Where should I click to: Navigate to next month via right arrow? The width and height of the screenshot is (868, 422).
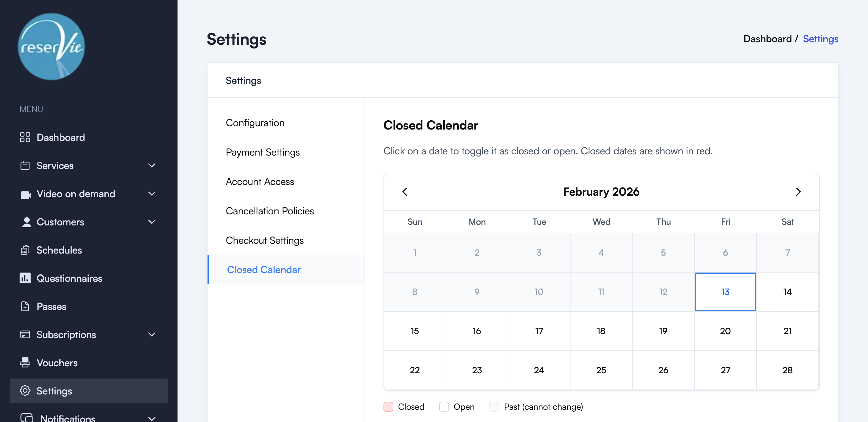[798, 191]
